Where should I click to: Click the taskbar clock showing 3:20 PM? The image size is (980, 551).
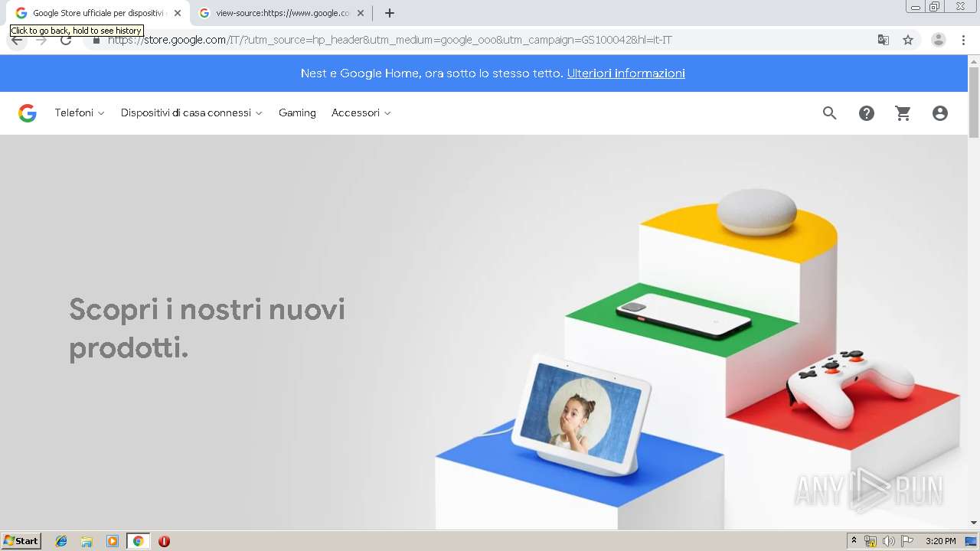(940, 541)
